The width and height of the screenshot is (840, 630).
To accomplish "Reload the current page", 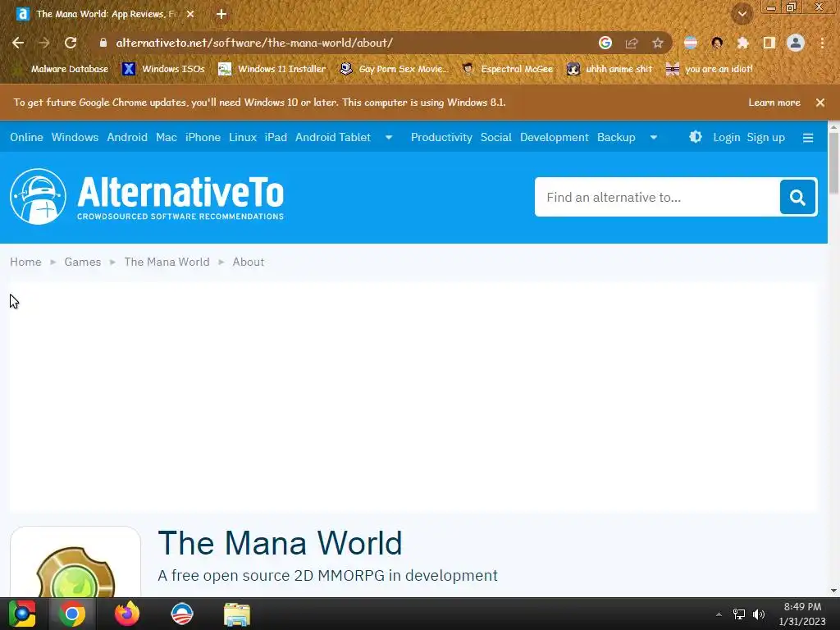I will 71,43.
